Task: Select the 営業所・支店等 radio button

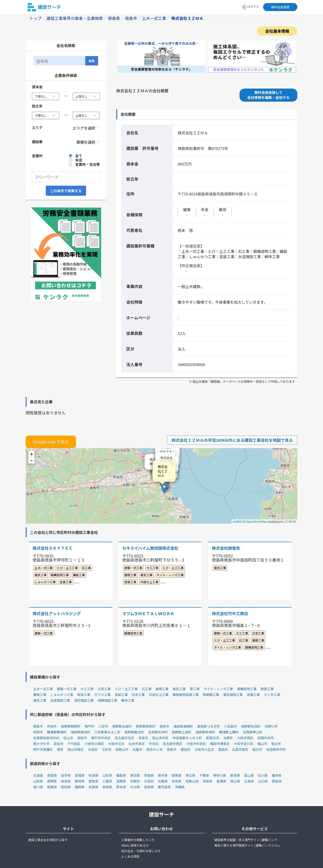Action: pyautogui.click(x=70, y=165)
